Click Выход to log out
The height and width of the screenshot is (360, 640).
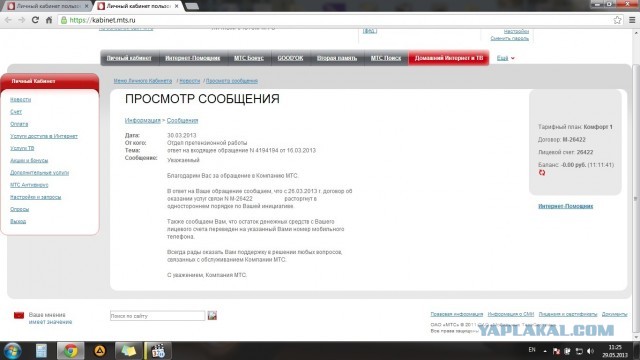pyautogui.click(x=18, y=221)
